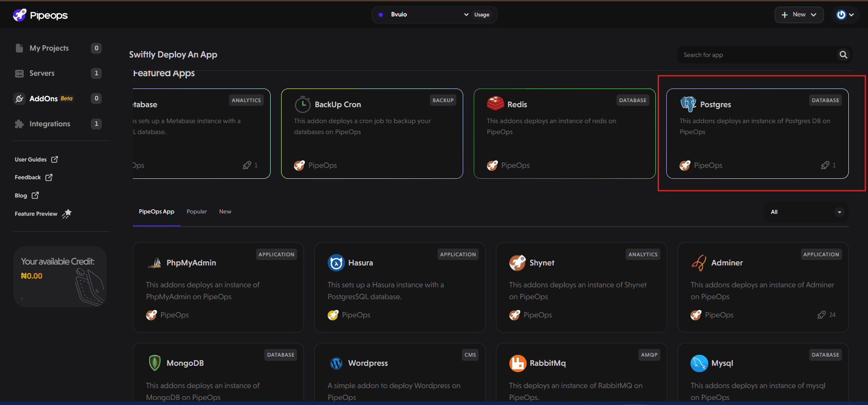Click the Usage button
868x405 pixels.
click(x=481, y=15)
